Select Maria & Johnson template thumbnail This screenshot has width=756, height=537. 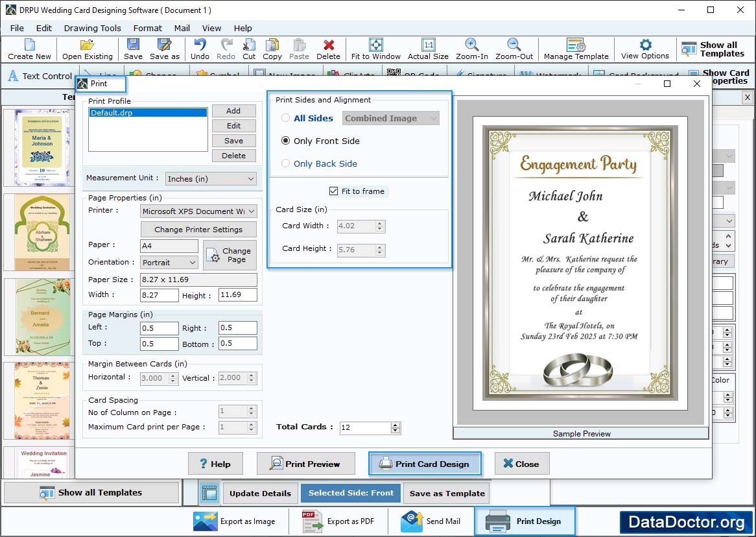click(41, 147)
